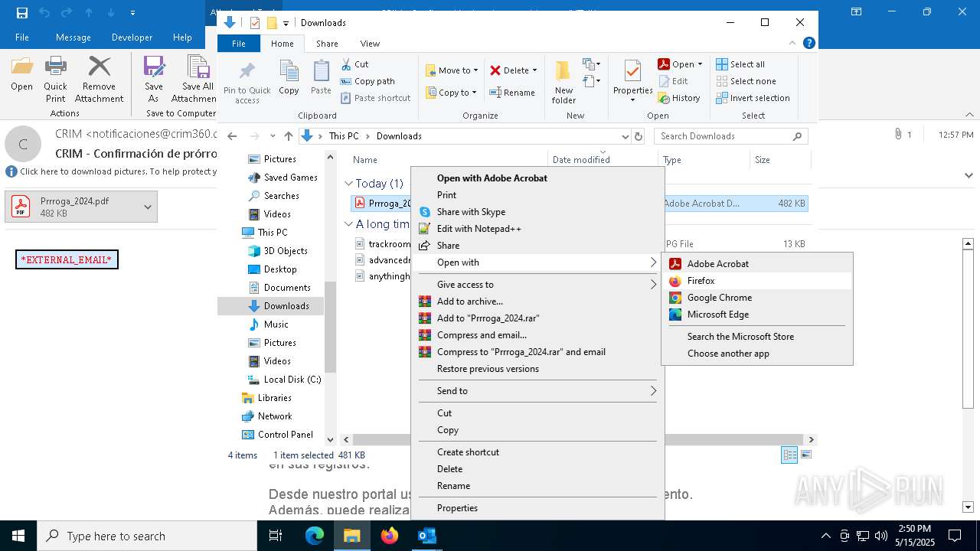The height and width of the screenshot is (551, 980).
Task: Click the Search Downloads field
Action: (730, 136)
